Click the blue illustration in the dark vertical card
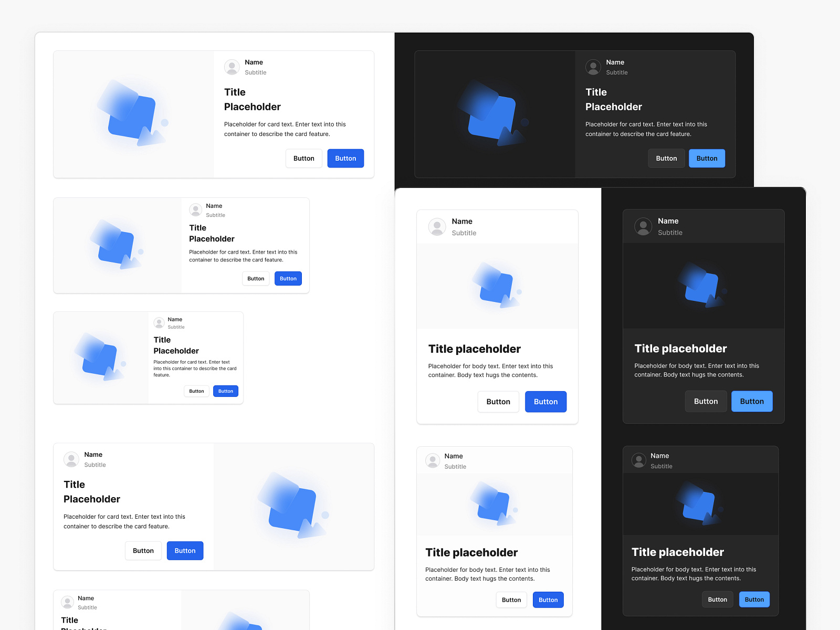This screenshot has width=840, height=630. point(702,286)
